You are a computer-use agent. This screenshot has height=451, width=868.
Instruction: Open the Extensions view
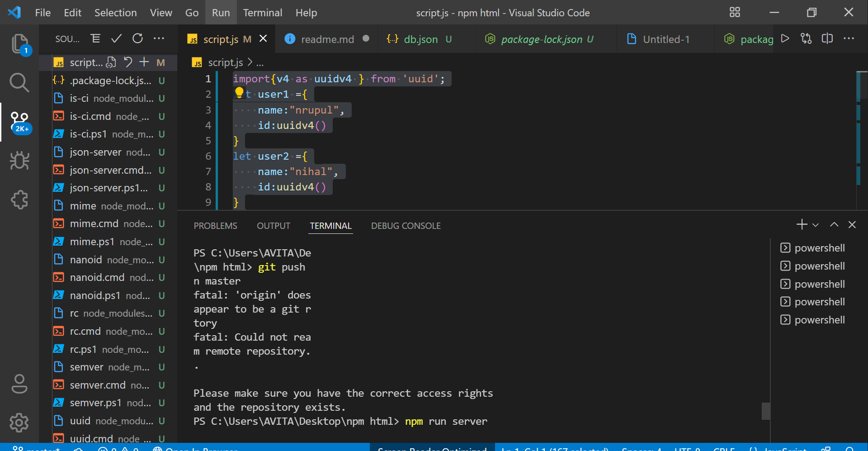[19, 199]
